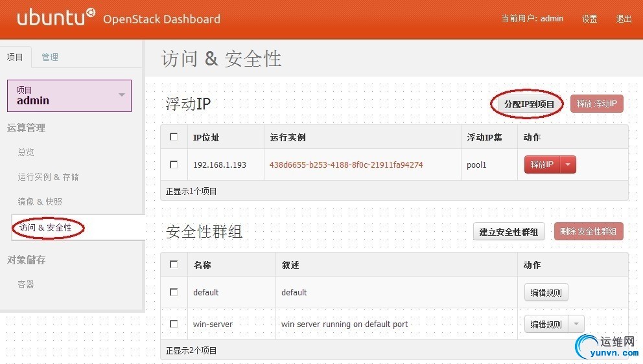Toggle select-all checkbox in 安全性群组 table
Image resolution: width=643 pixels, height=364 pixels.
pos(174,264)
